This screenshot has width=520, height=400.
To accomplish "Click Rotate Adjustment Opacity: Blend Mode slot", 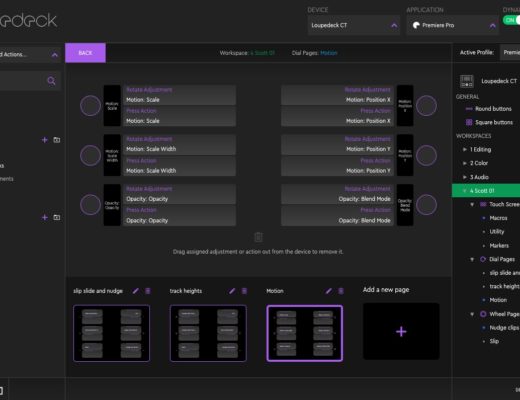I will (x=337, y=194).
